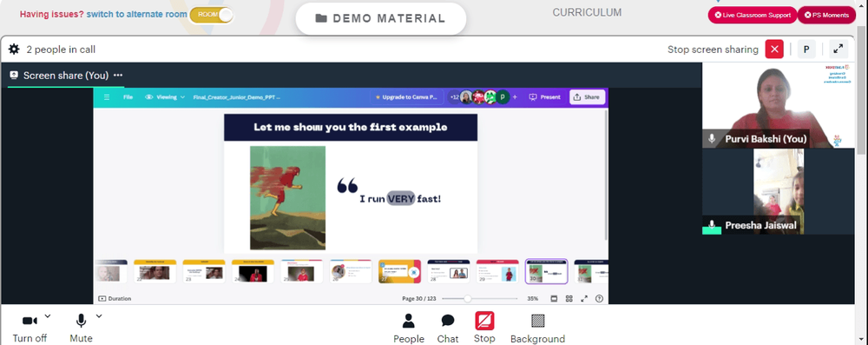Open the People panel

point(409,328)
